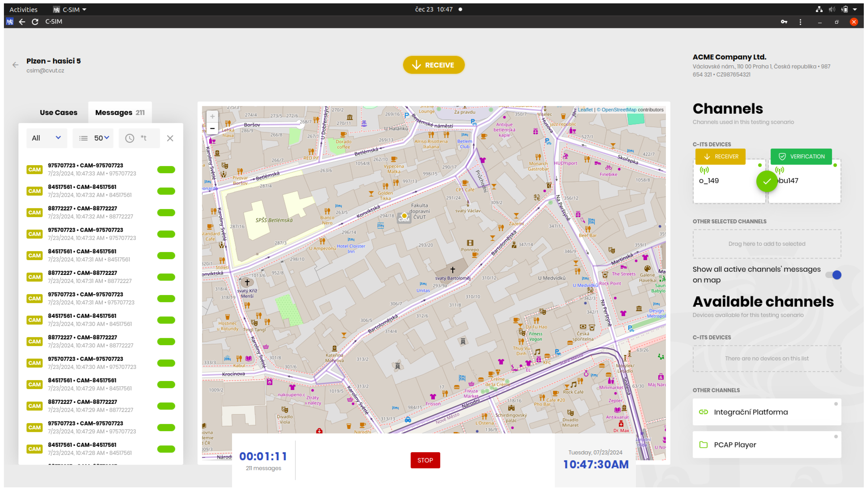Open the network status tray icon
868x491 pixels.
coord(819,10)
